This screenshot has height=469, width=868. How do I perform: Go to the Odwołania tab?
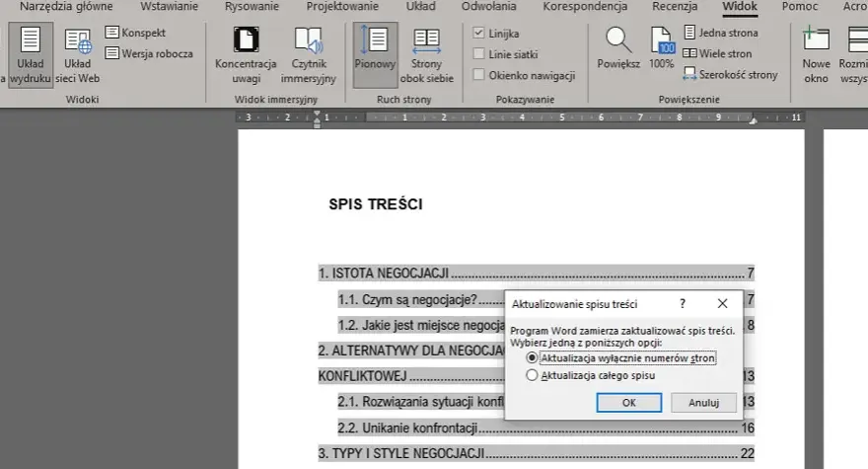[x=489, y=7]
